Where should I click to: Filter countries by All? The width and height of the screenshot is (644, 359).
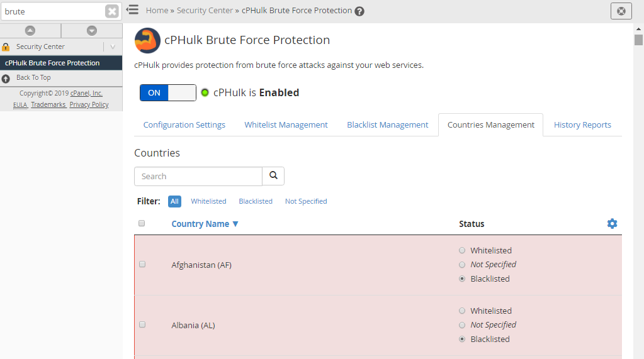pos(174,201)
